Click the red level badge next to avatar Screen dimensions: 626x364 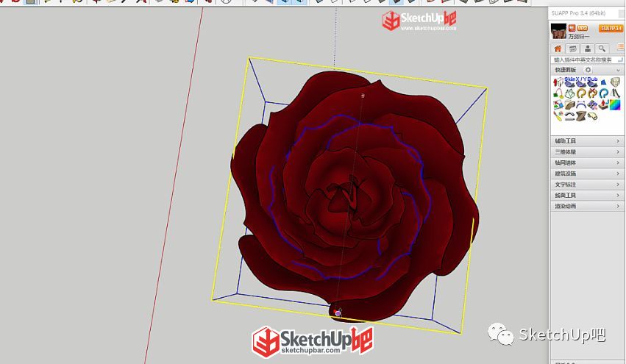pos(572,28)
